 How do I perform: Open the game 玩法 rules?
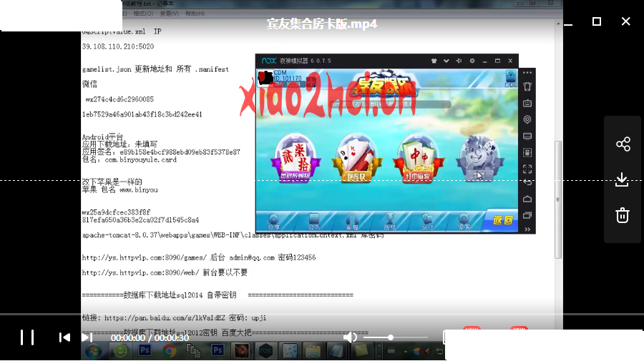click(x=428, y=221)
